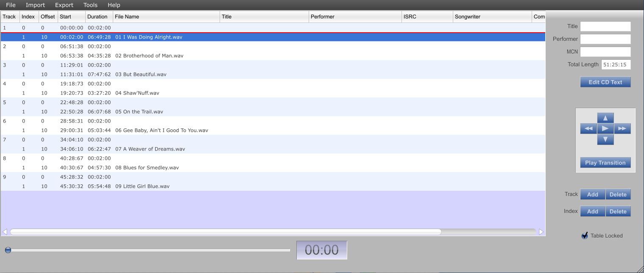This screenshot has height=273, width=644.
Task: Toggle the Table Locked checkbox
Action: click(585, 235)
